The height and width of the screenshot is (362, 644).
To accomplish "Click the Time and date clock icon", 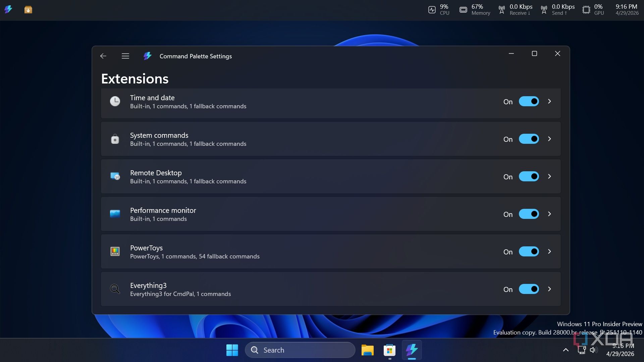I will point(115,101).
